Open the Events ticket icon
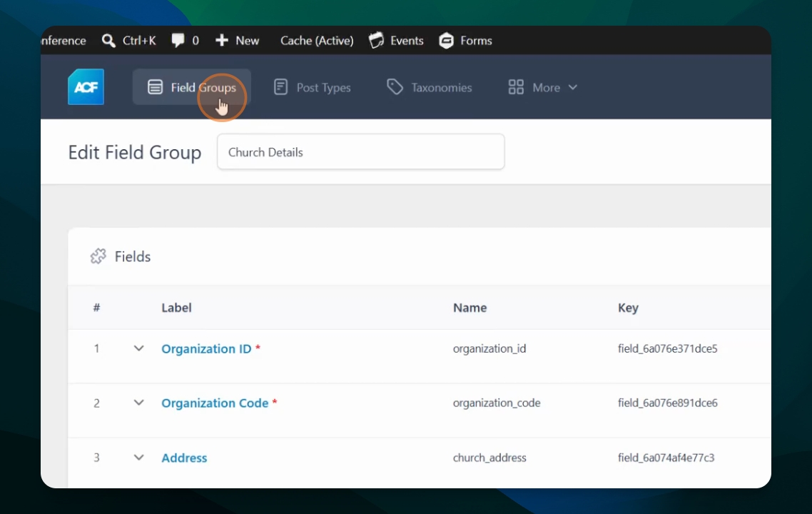 click(x=377, y=41)
